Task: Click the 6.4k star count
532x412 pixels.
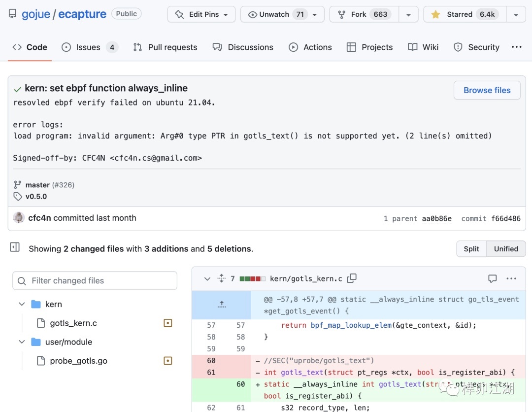Action: [487, 14]
